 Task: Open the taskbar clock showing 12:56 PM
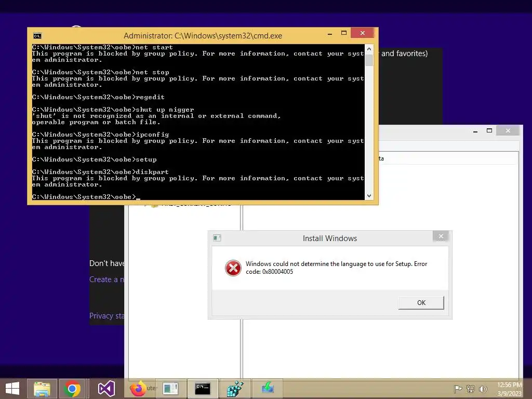click(509, 389)
